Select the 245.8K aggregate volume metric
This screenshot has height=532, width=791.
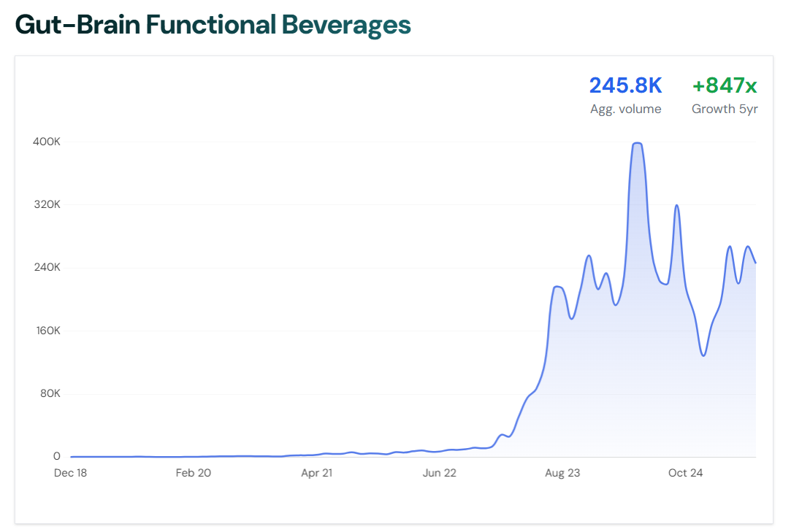626,85
